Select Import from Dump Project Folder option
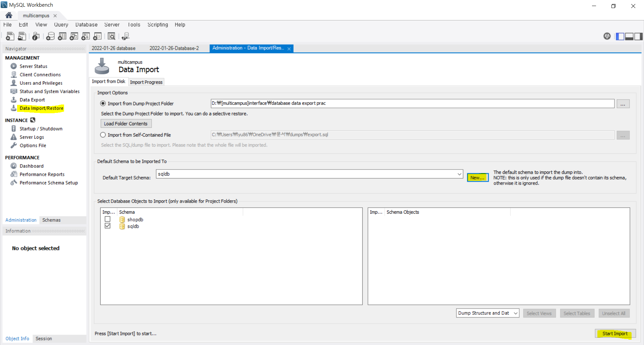The height and width of the screenshot is (345, 644). click(x=103, y=103)
